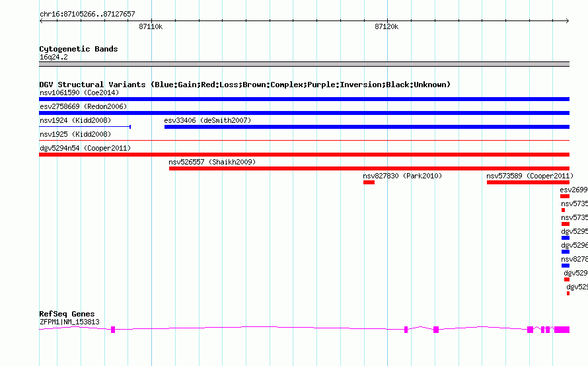588x366 pixels.
Task: Click the 16q24.2 band label
Action: [x=54, y=57]
